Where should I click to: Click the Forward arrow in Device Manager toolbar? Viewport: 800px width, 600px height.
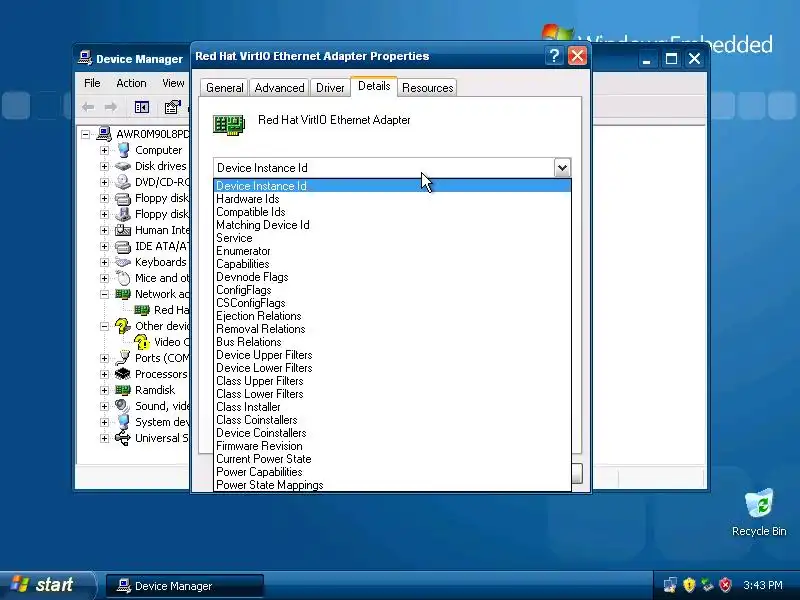pos(111,107)
